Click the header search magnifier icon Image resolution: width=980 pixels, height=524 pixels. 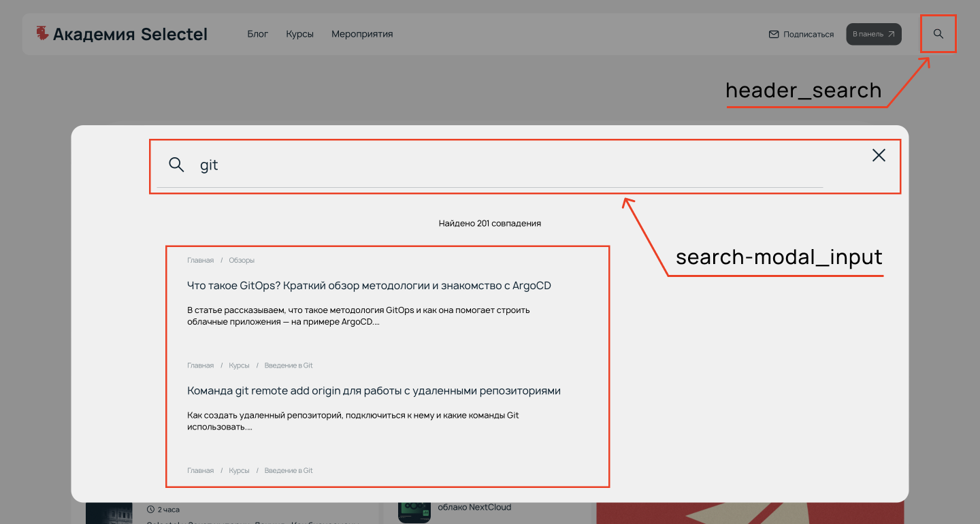pos(938,34)
